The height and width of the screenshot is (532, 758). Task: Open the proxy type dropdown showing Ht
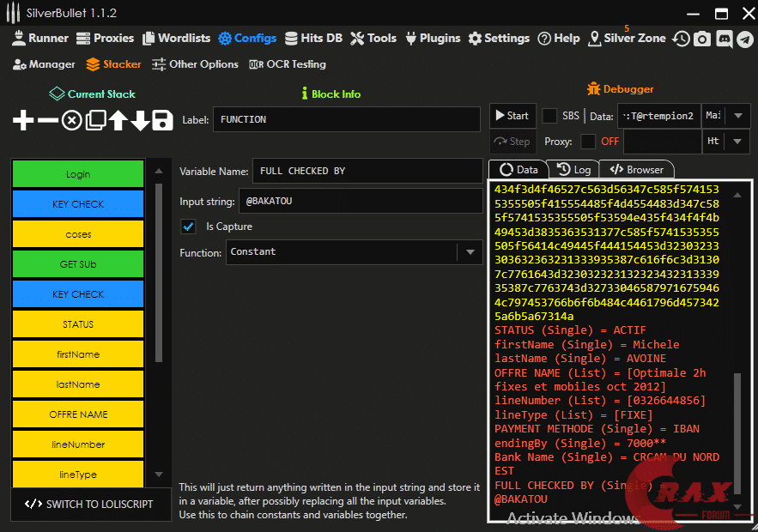click(x=737, y=142)
